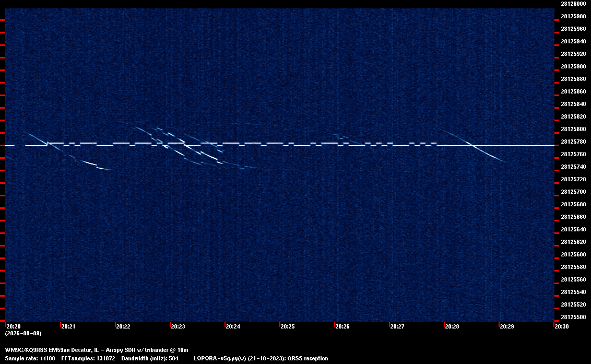Click the 20:23 time axis label
The image size is (591, 364).
(x=178, y=326)
